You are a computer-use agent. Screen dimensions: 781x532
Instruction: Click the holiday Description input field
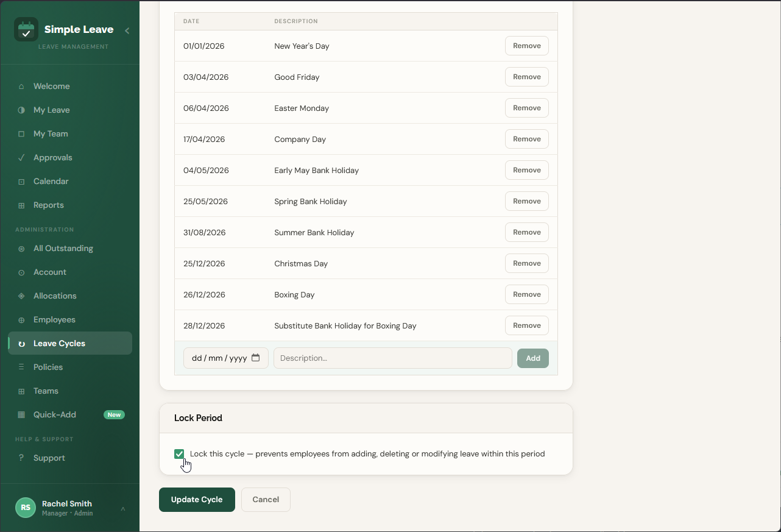point(393,358)
